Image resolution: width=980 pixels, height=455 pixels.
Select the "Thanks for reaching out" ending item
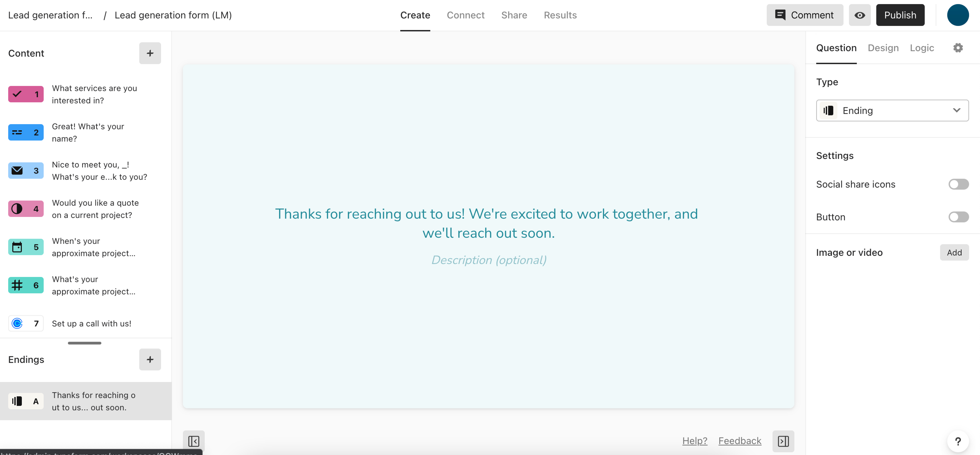click(86, 401)
